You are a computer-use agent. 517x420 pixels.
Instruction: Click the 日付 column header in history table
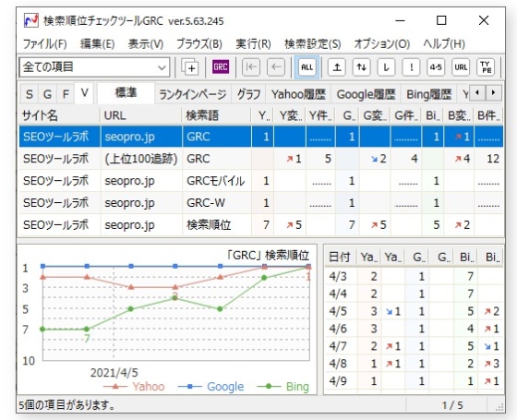341,257
